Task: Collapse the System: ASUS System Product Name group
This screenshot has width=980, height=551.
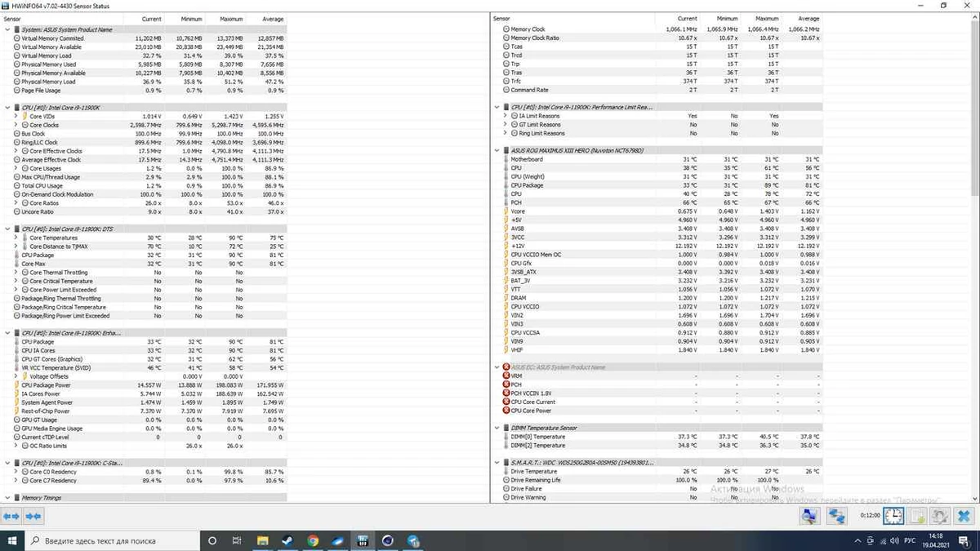Action: 7,29
